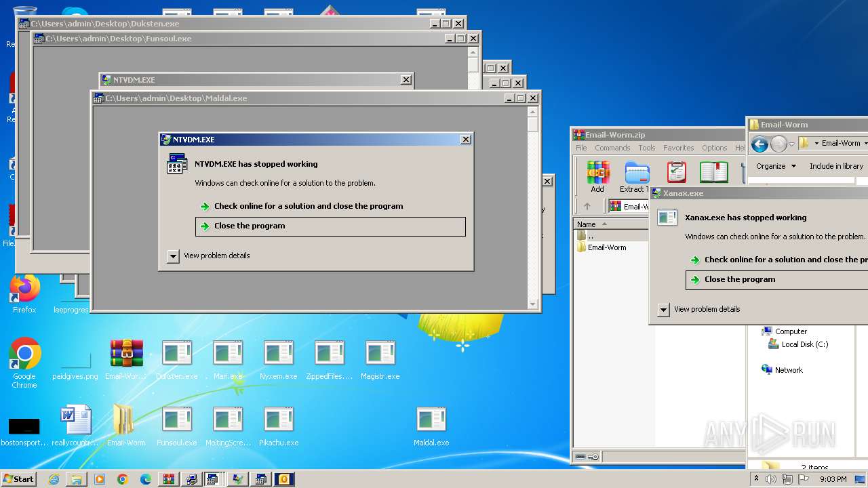Select Funsoul.exe desktop icon
868x488 pixels.
[x=177, y=426]
